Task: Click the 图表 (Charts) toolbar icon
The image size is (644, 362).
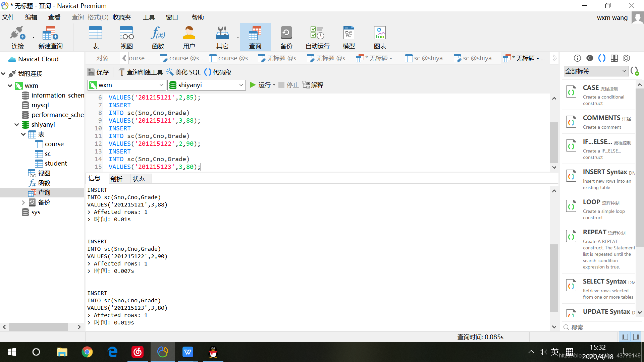Action: tap(379, 37)
